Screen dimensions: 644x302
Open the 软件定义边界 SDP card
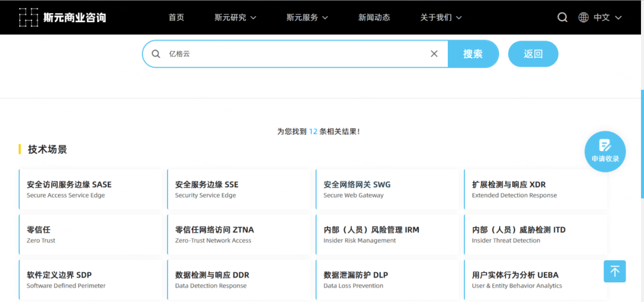[91, 279]
